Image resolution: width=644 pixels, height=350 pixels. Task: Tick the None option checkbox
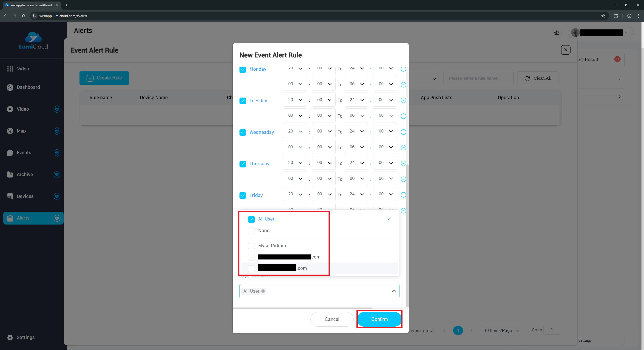[251, 231]
